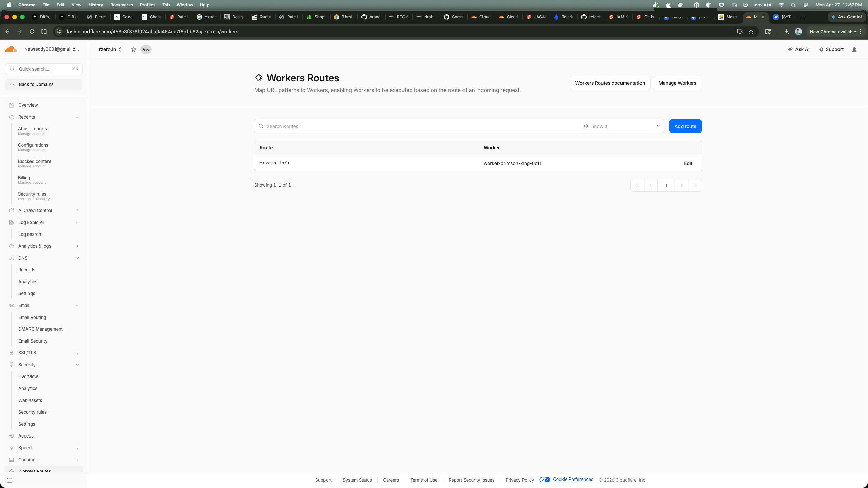This screenshot has width=868, height=488.
Task: Select Email Routing in sidebar
Action: pos(32,317)
